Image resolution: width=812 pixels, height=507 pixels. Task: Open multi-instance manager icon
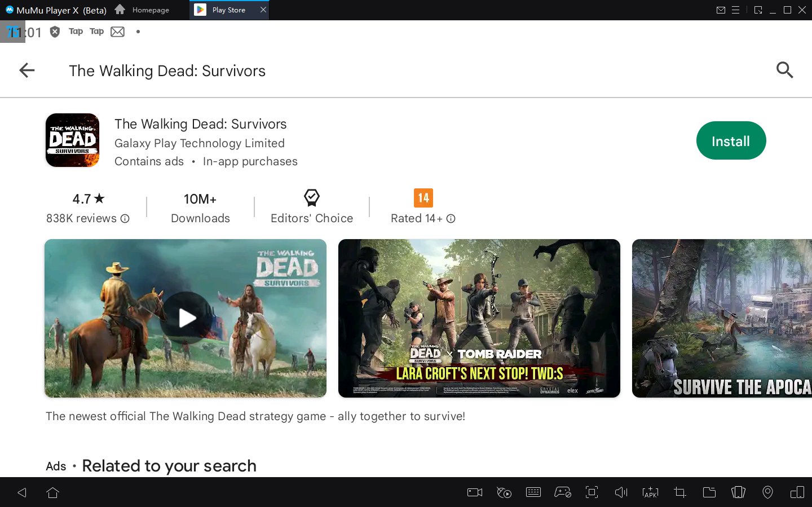click(797, 492)
